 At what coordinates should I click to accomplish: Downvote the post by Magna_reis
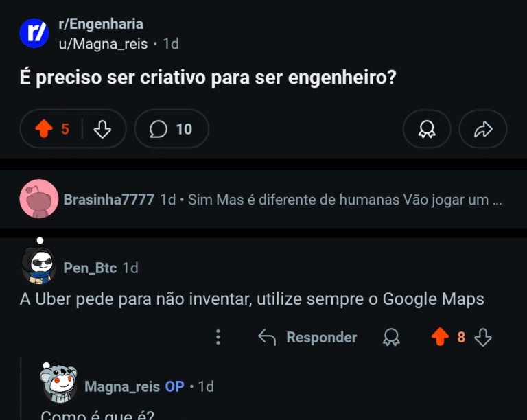(x=102, y=128)
